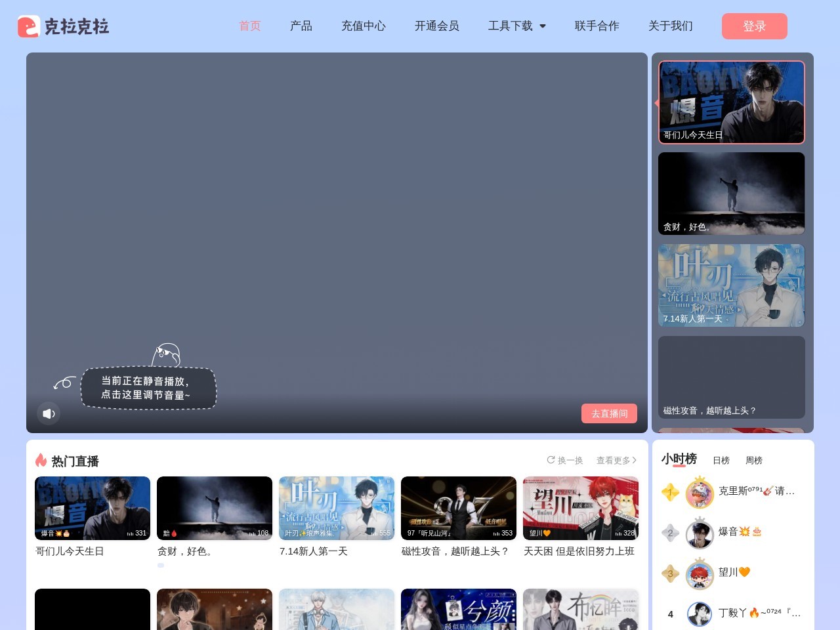Open the 开通会员 menu item
The width and height of the screenshot is (840, 630).
pos(437,26)
